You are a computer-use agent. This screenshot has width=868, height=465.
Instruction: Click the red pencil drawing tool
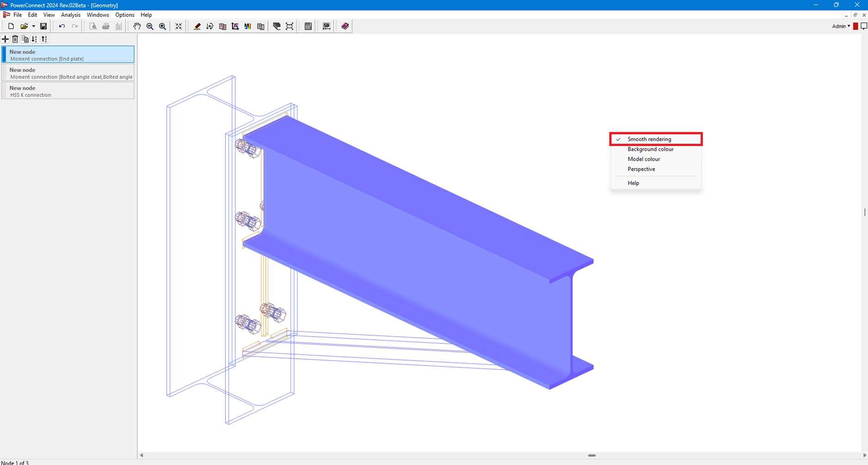point(197,26)
